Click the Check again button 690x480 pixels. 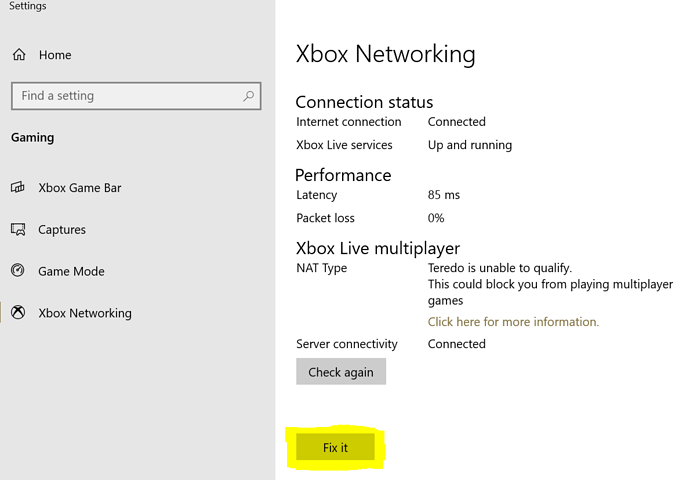click(x=341, y=371)
